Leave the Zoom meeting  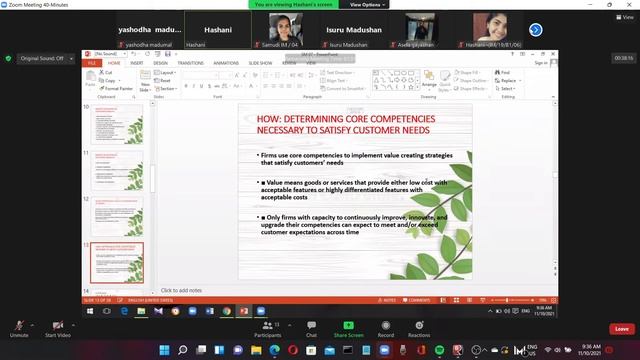[622, 329]
